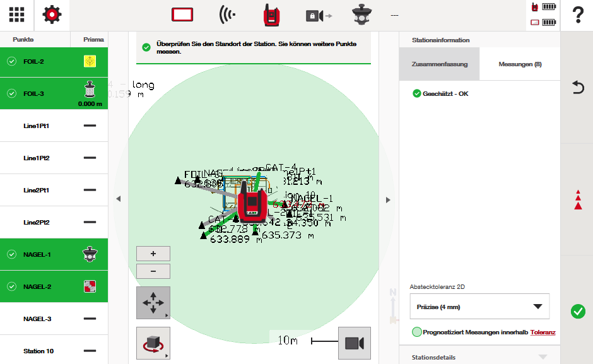Open help with the question mark
593x364 pixels.
tap(577, 15)
